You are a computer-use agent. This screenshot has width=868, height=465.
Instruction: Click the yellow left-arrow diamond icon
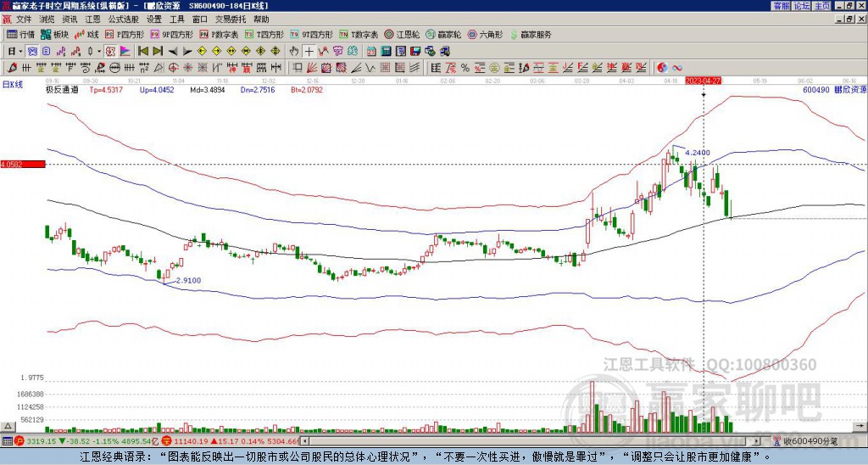coord(202,51)
